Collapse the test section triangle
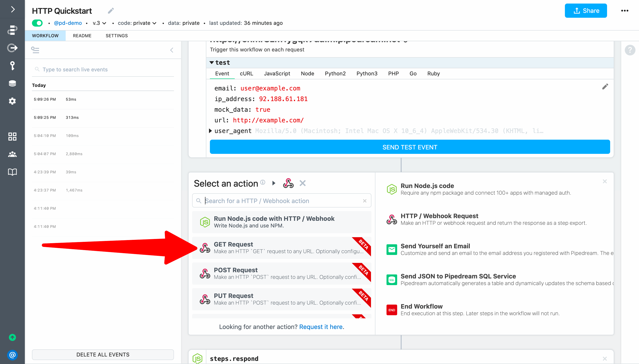 212,63
